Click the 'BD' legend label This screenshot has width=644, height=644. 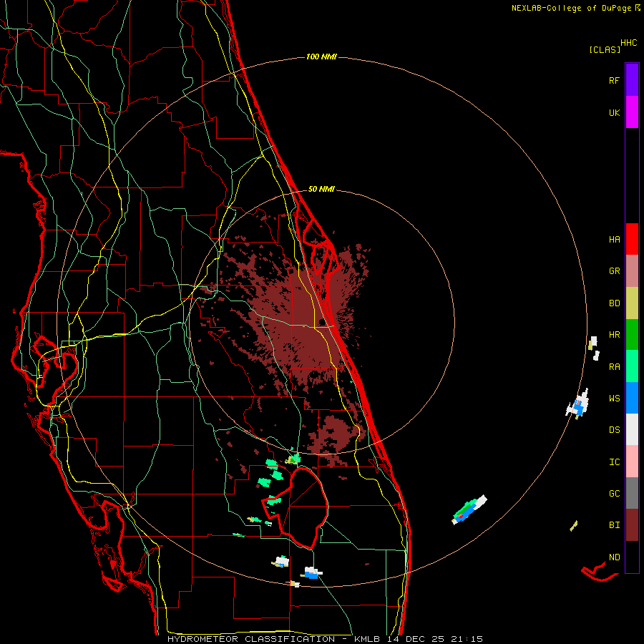tap(614, 303)
